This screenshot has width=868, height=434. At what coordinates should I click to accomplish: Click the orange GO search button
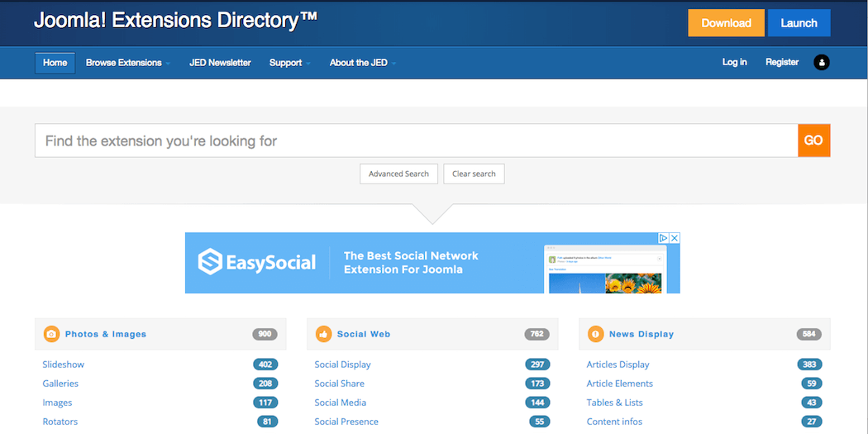click(x=813, y=141)
